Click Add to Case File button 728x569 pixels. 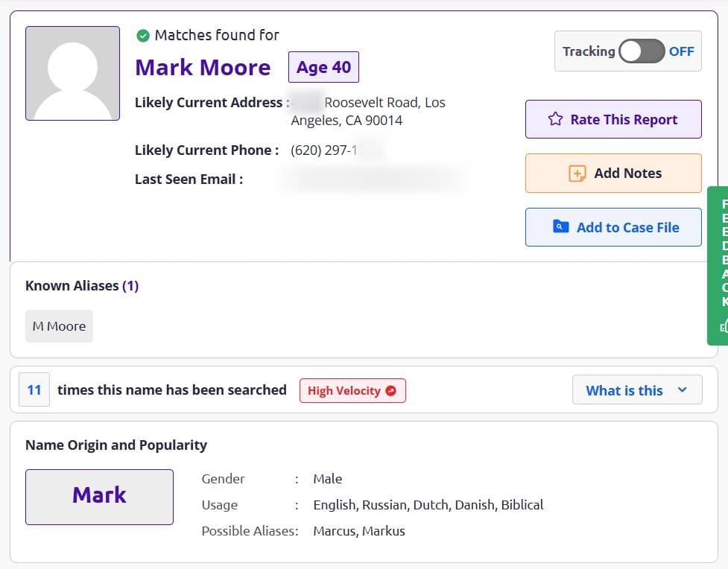613,227
